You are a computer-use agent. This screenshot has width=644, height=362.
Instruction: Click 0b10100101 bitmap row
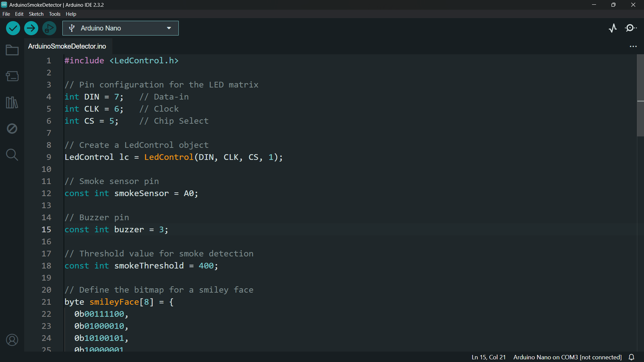[99, 338]
